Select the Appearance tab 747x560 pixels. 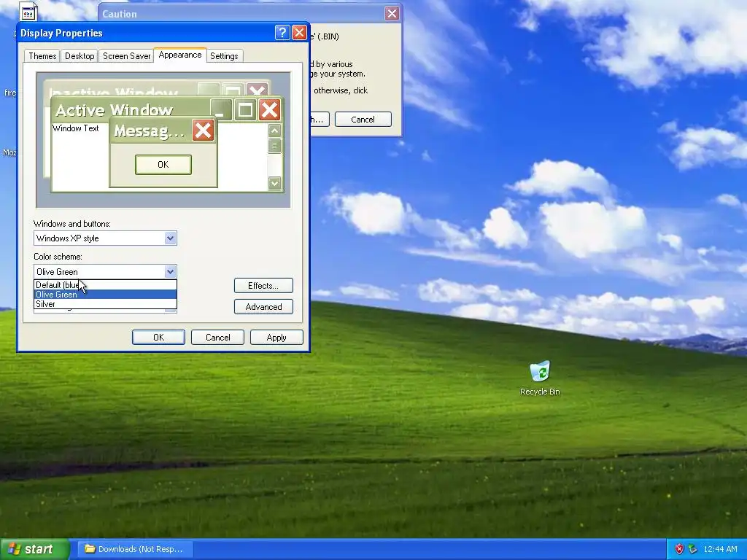(180, 55)
